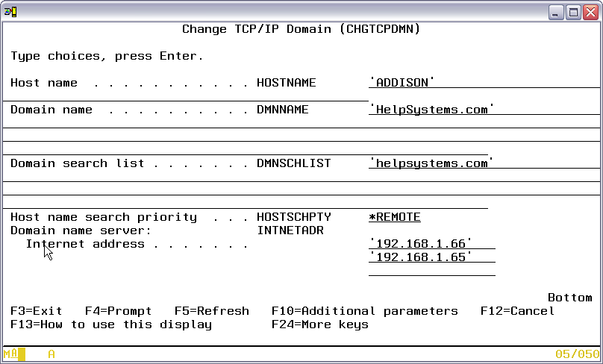Click the second Internet address '192.168.1.65'
603x364 pixels.
(x=421, y=257)
